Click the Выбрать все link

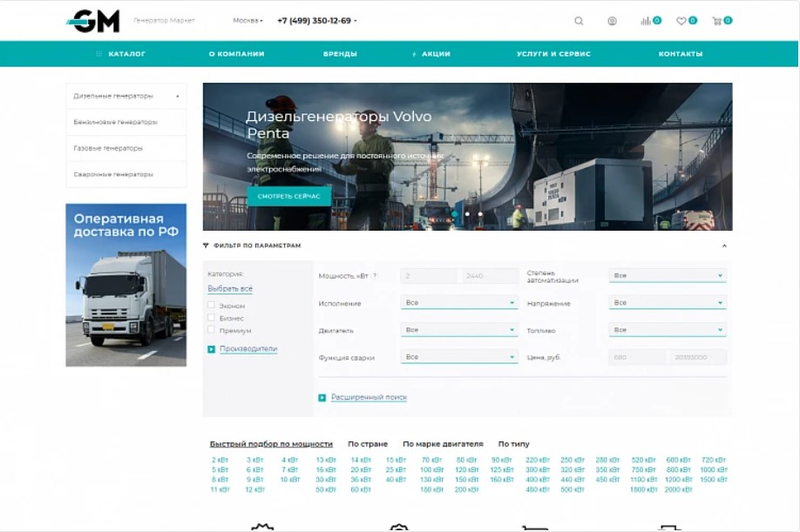coord(230,288)
